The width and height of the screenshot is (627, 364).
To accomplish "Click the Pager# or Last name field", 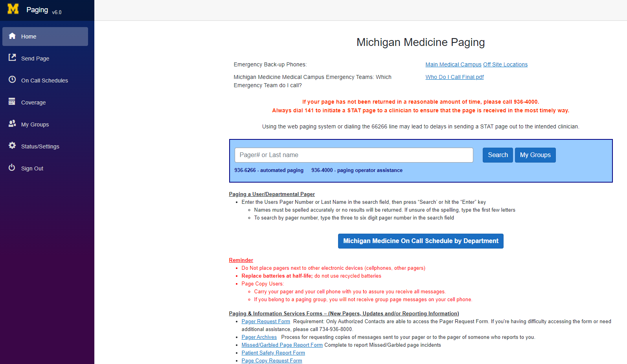I will coord(354,155).
